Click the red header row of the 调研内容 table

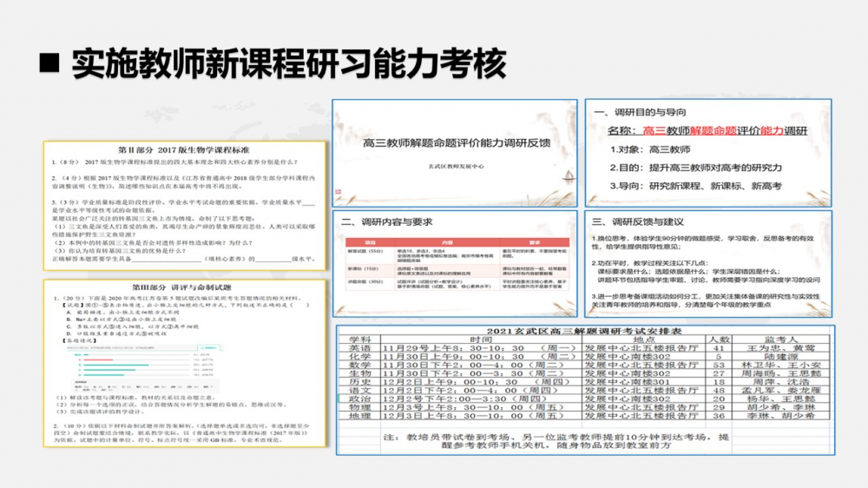pos(457,242)
